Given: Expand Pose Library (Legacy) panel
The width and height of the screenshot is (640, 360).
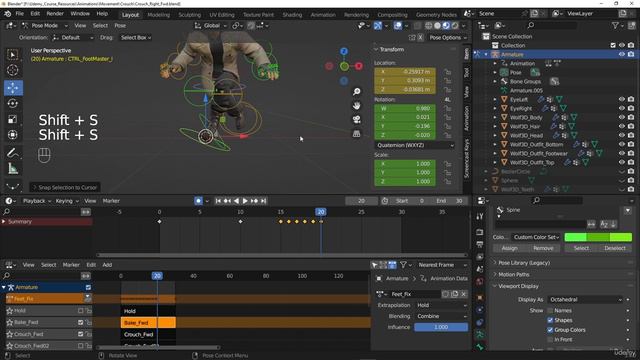Looking at the screenshot, I should (524, 263).
